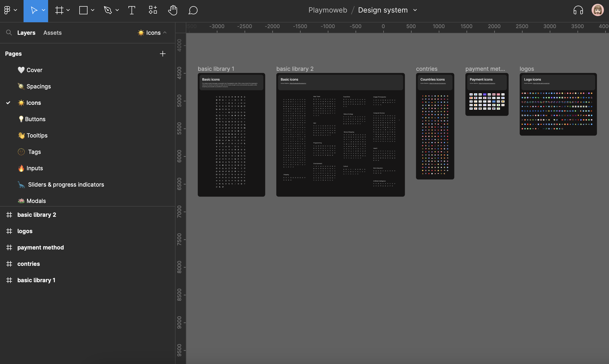This screenshot has width=609, height=364.
Task: Switch to the Layers tab
Action: (x=26, y=33)
